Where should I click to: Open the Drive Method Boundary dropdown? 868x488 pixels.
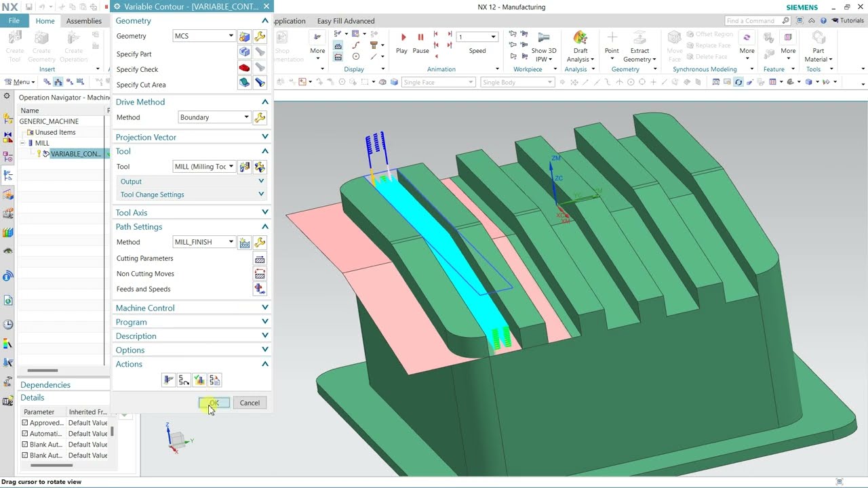coord(215,117)
